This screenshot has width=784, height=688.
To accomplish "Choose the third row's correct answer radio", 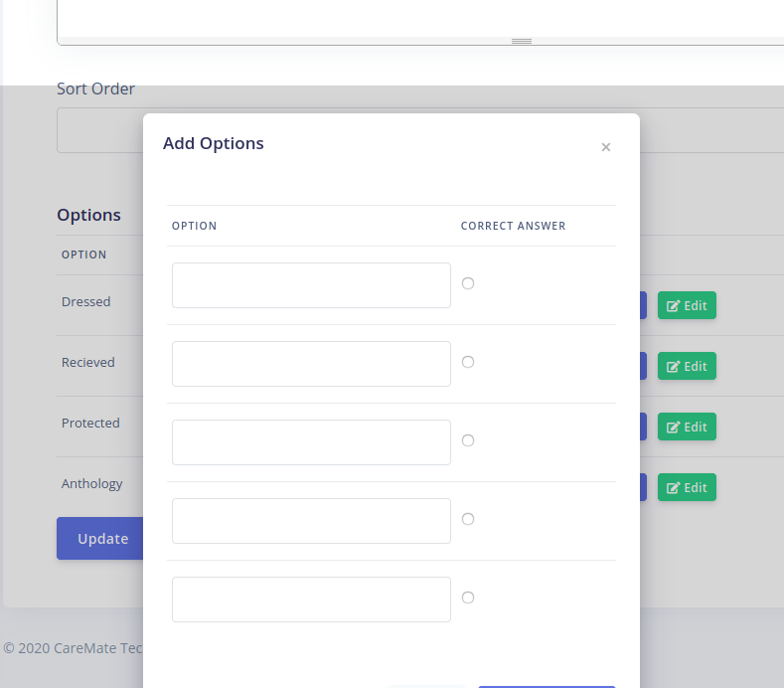I will tap(468, 440).
